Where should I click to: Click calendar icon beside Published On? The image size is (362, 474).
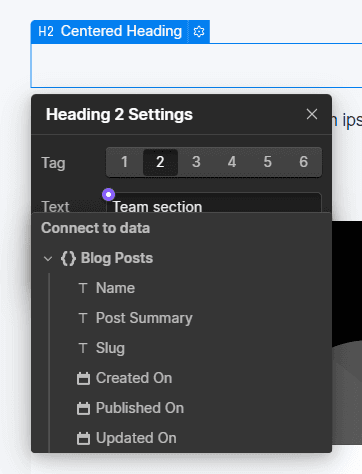click(x=83, y=409)
